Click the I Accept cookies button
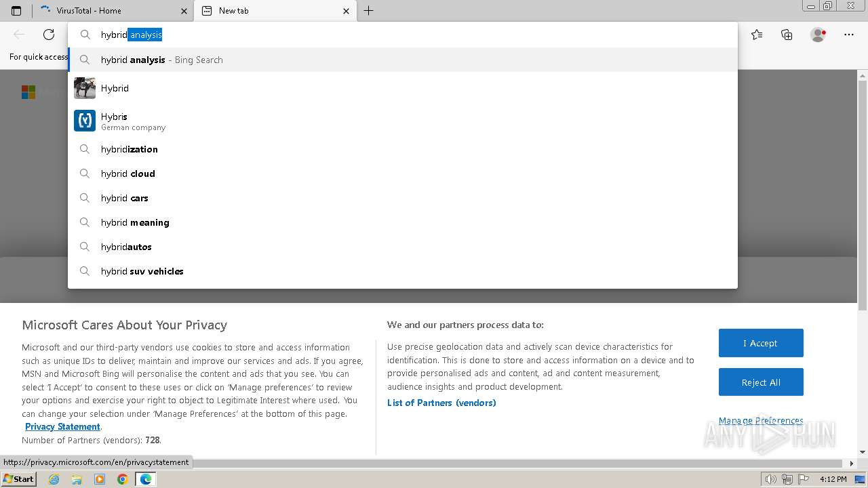This screenshot has height=488, width=868. point(761,343)
